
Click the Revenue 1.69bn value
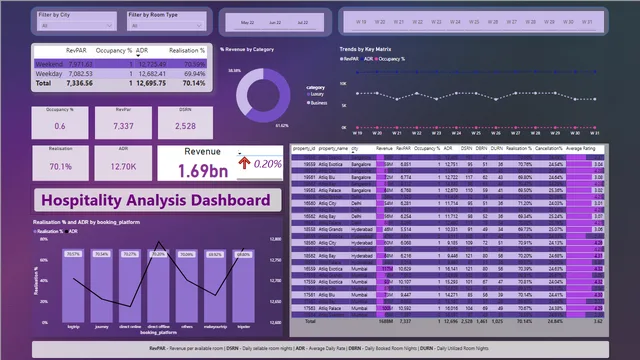[x=203, y=171]
